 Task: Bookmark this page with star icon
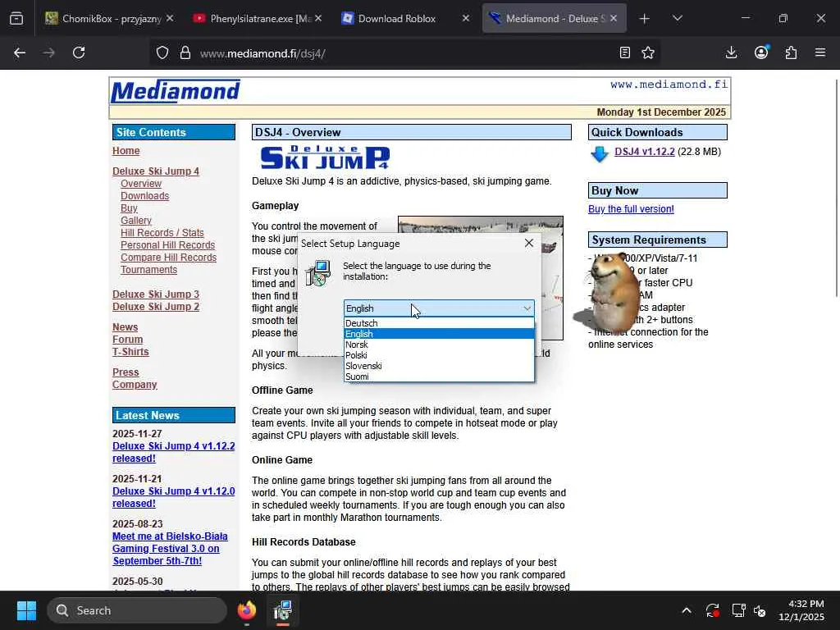click(648, 52)
